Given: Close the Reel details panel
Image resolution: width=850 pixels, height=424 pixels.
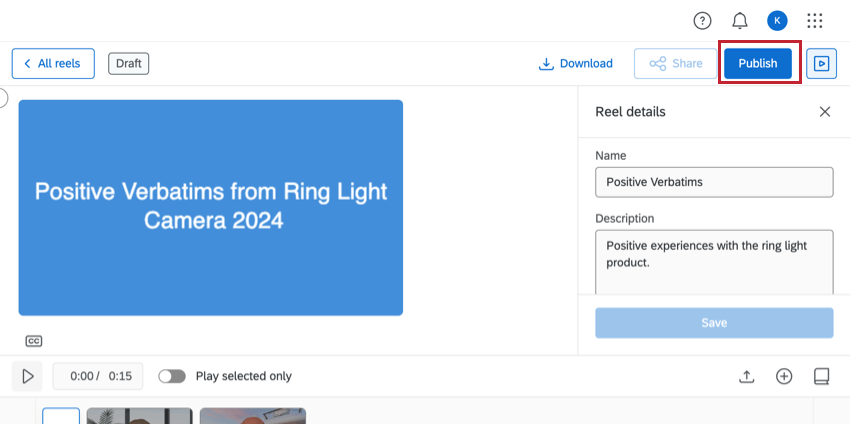Looking at the screenshot, I should 825,112.
